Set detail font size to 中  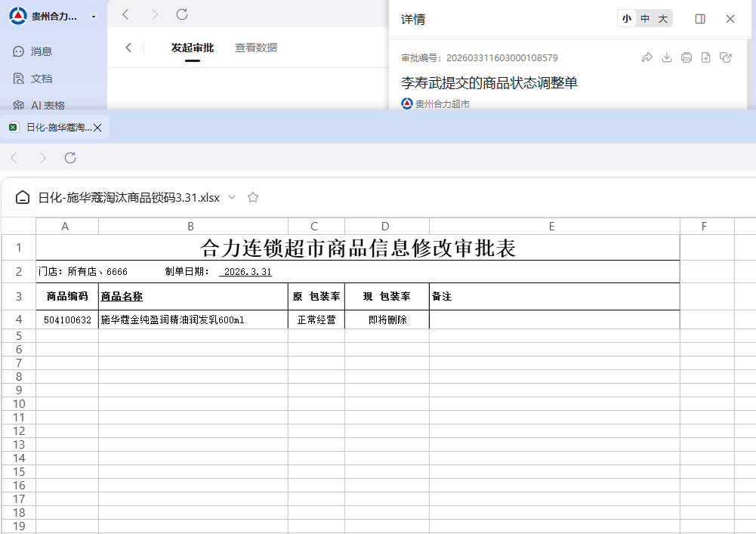pos(645,19)
